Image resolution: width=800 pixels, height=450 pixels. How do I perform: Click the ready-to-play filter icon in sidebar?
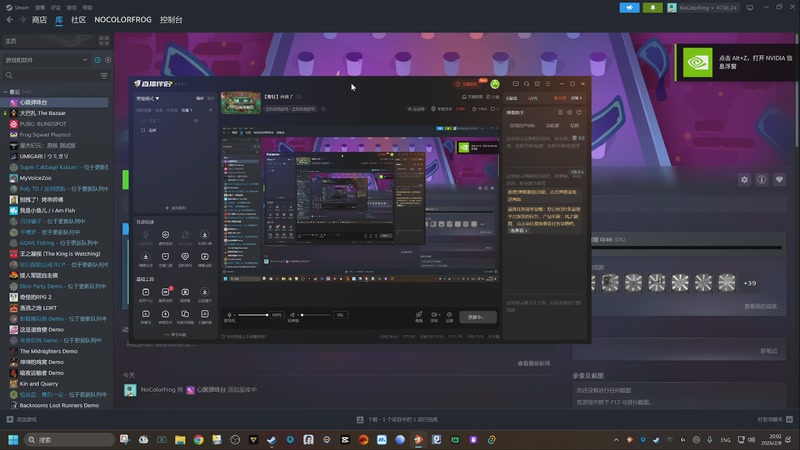(108, 60)
